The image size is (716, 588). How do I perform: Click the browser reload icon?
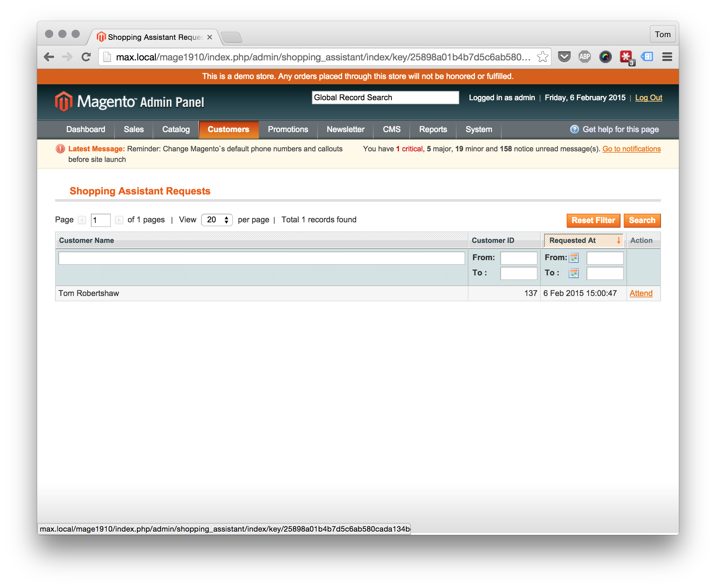pyautogui.click(x=86, y=57)
